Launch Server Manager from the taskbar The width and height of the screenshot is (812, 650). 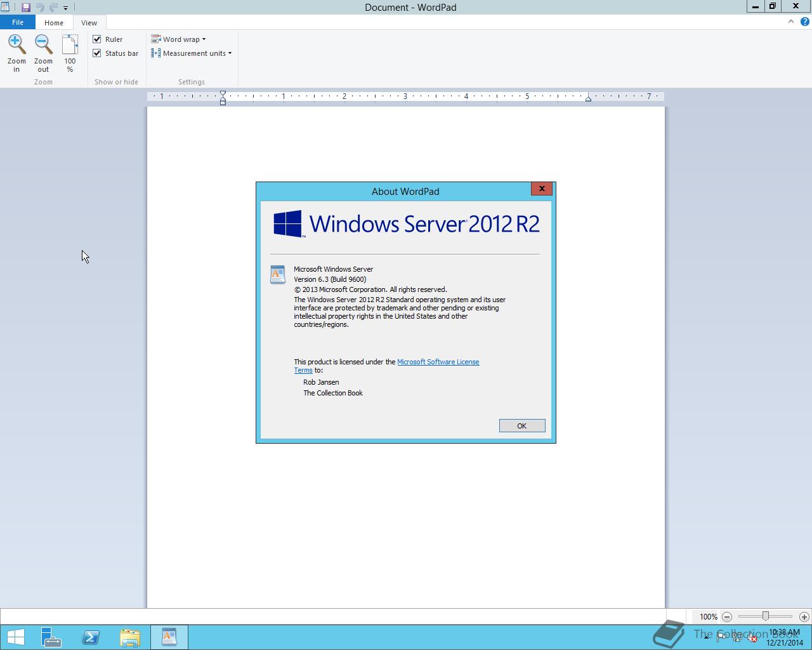tap(51, 637)
